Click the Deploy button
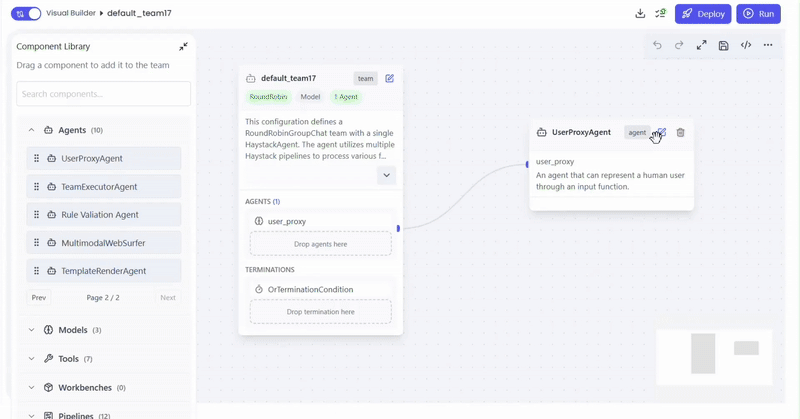800x419 pixels. coord(703,14)
